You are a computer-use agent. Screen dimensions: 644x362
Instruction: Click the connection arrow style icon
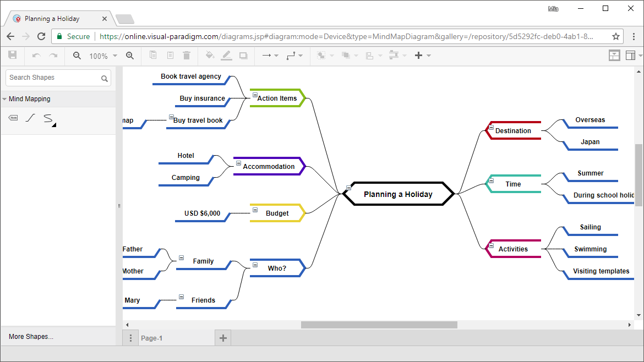(x=266, y=56)
